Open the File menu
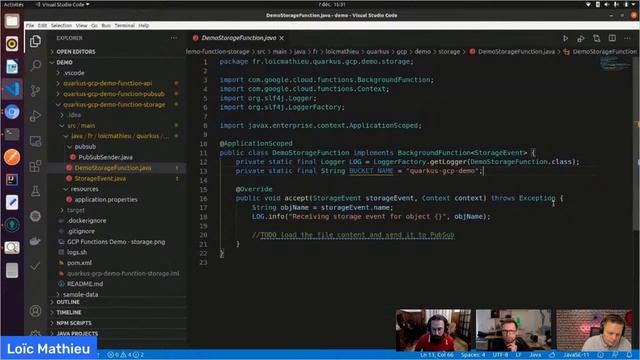Image resolution: width=640 pixels, height=360 pixels. 30,25
